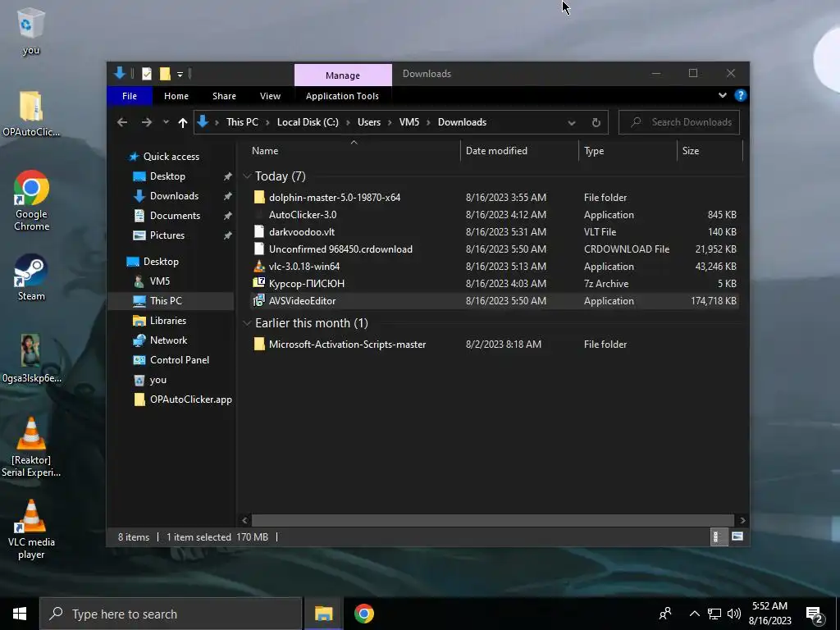Collapse the 'Earlier this month (1)' group
This screenshot has width=840, height=630.
coord(247,323)
